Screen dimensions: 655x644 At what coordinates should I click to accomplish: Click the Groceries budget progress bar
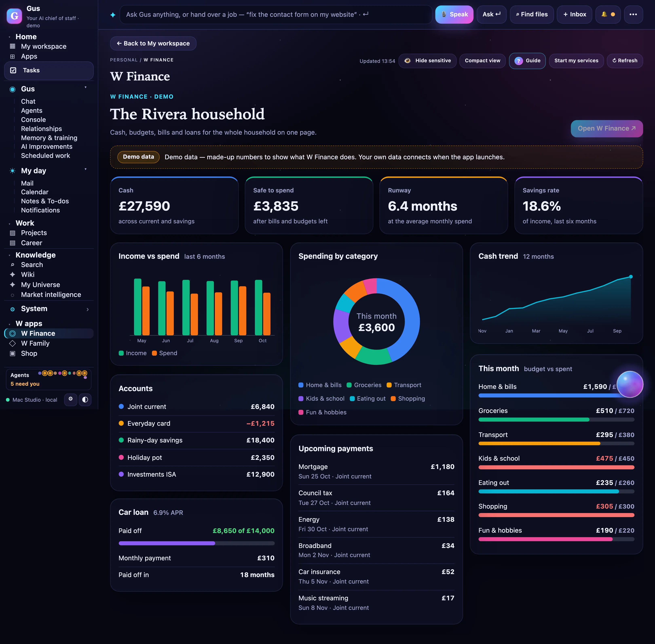(556, 420)
